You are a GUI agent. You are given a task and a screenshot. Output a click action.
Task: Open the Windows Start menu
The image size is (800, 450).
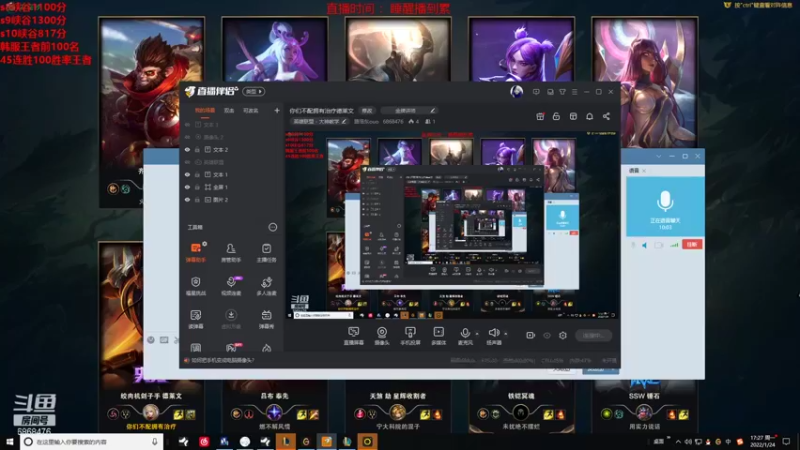click(10, 442)
